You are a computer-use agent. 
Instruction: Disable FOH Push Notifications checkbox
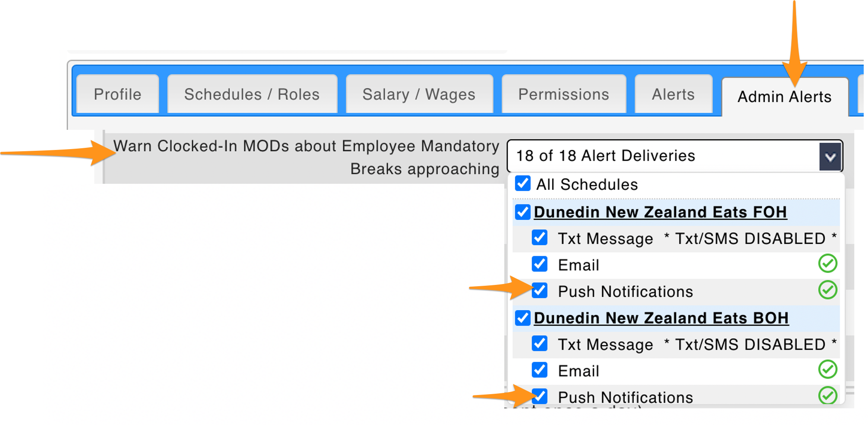539,290
